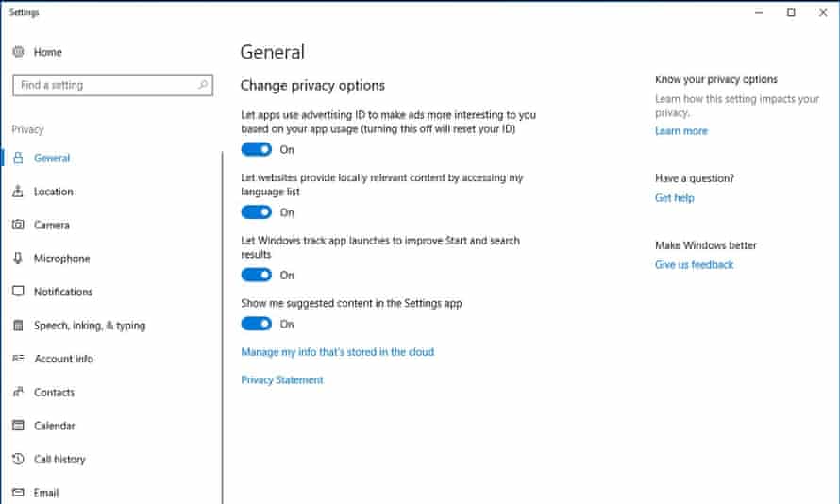This screenshot has width=840, height=504.
Task: Turn off the advertising ID toggle
Action: (x=256, y=149)
